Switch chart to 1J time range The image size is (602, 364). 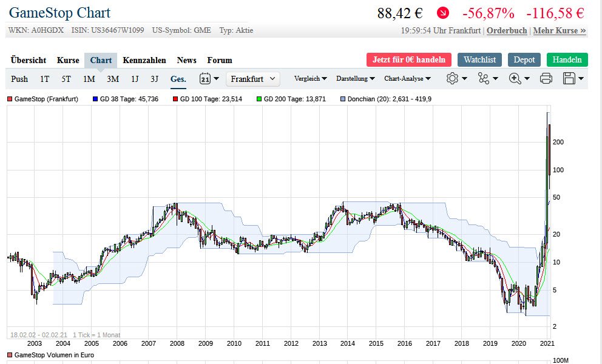point(135,79)
